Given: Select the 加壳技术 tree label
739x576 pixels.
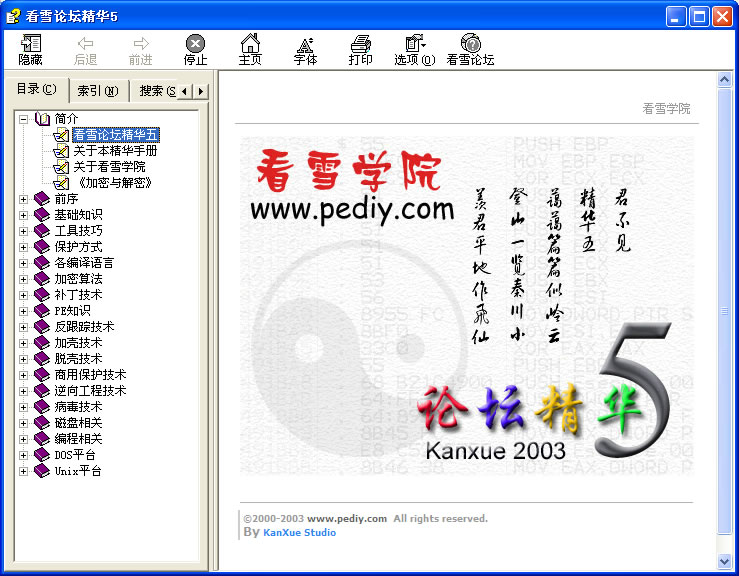Looking at the screenshot, I should (78, 343).
